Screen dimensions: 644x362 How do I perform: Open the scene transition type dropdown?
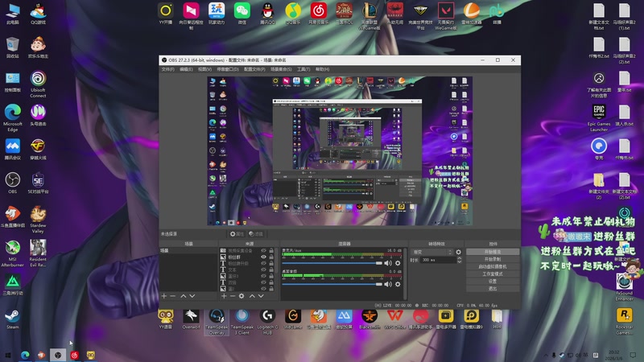tap(431, 252)
